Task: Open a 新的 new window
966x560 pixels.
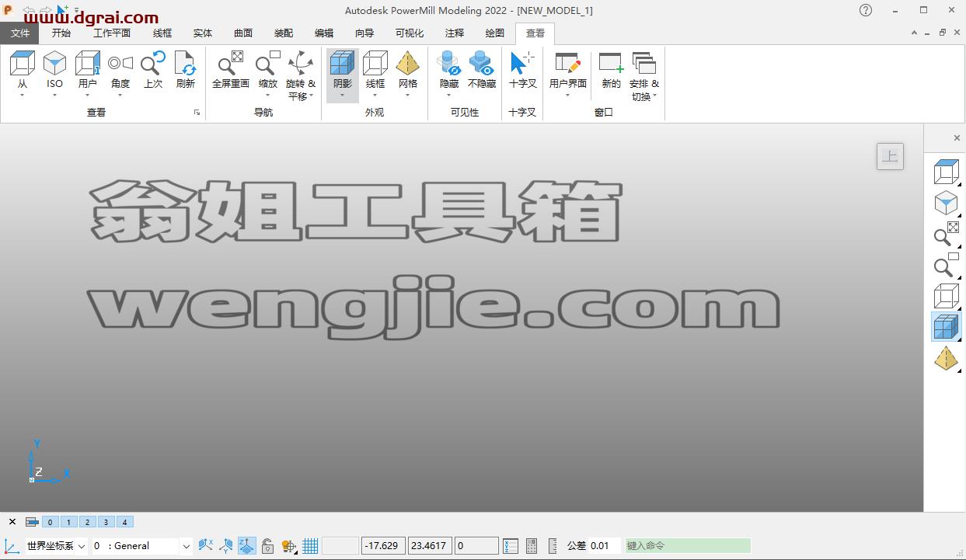Action: [612, 70]
